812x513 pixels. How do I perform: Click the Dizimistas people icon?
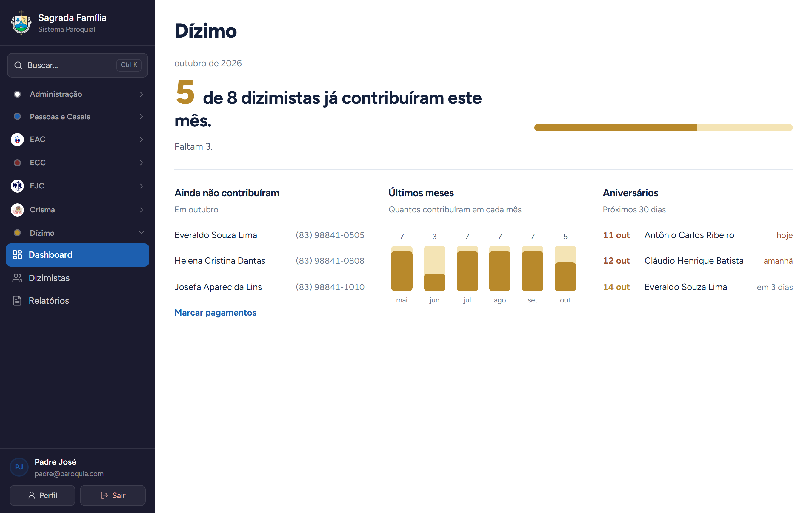click(17, 278)
